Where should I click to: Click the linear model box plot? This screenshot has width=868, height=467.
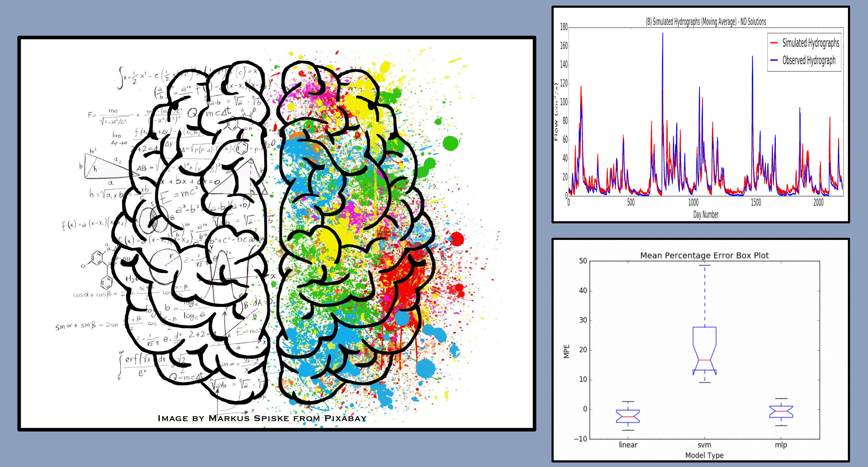(x=628, y=416)
